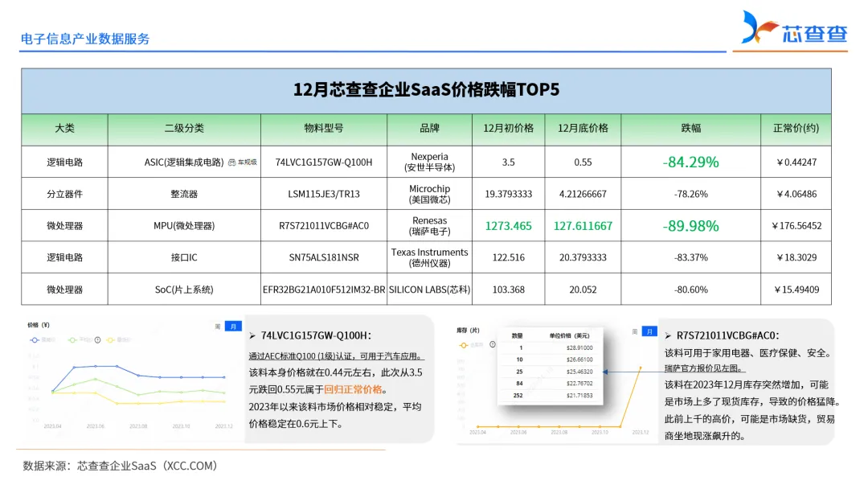Viewport: 868px width, 489px height.
Task: Select the 月 tab on the inventory chart
Action: (649, 331)
